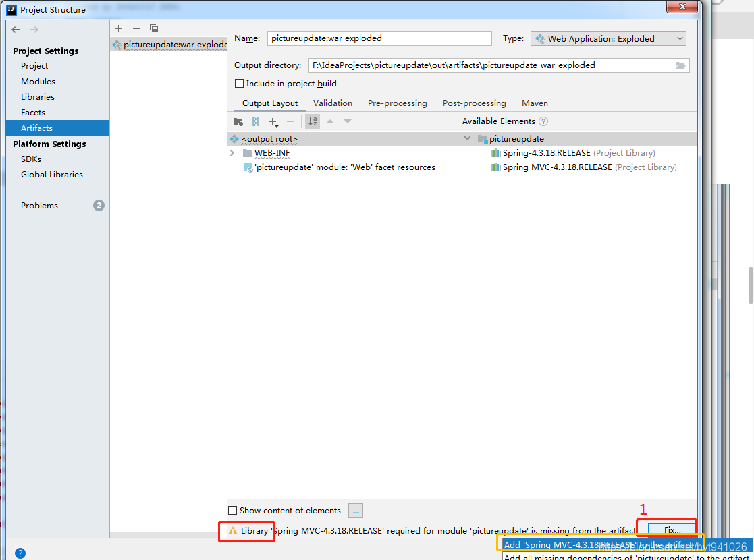Open the add copy of dropdown in layout toolbar

(273, 122)
